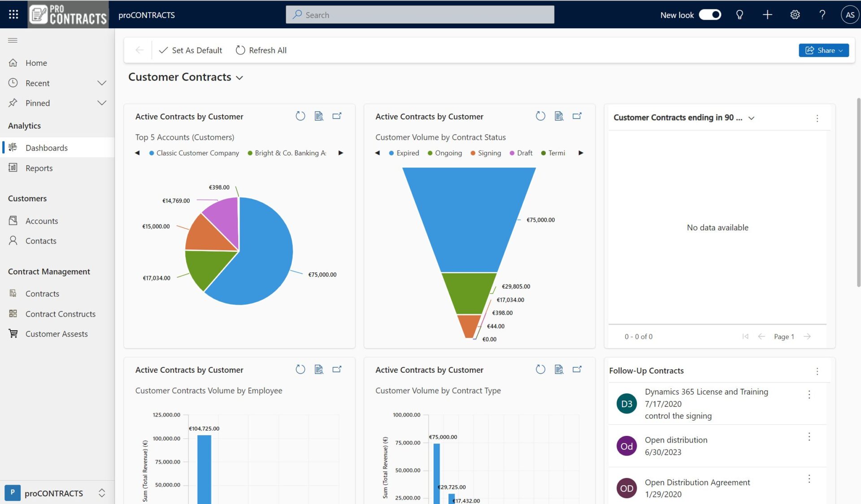Click the AS user avatar
Screen dimensions: 861x504
click(x=850, y=14)
